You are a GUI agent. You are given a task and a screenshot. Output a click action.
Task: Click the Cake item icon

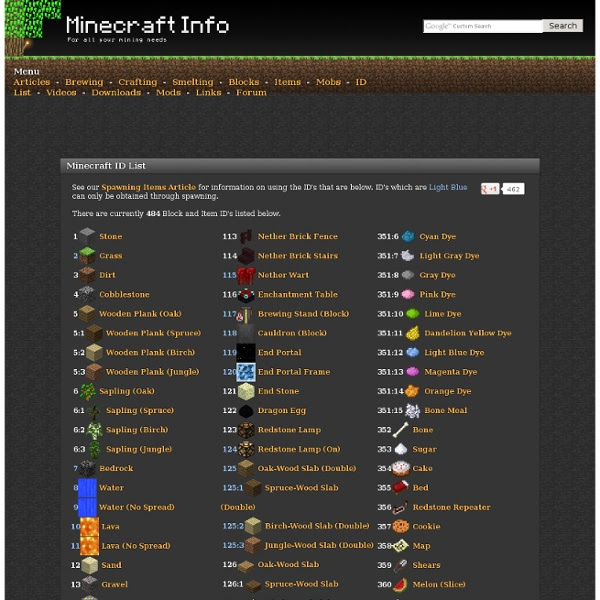401,468
